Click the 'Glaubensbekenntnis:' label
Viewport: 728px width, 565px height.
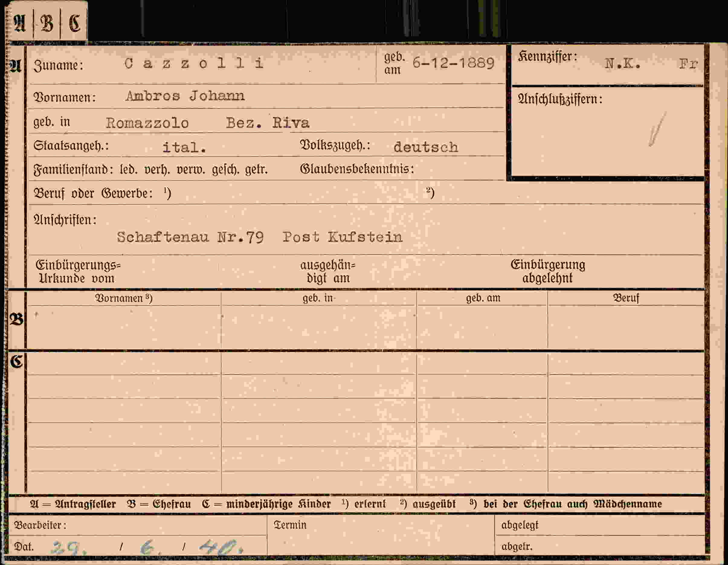pos(357,169)
